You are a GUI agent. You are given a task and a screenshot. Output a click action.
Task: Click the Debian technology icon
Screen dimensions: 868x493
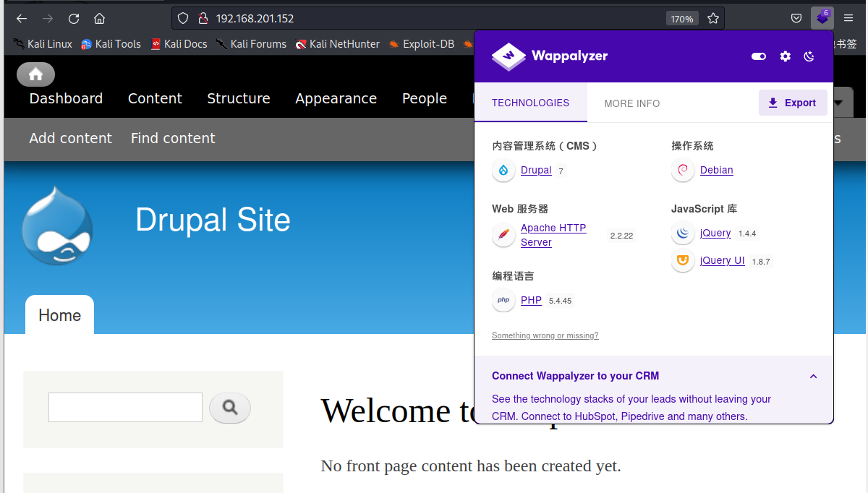pyautogui.click(x=683, y=171)
